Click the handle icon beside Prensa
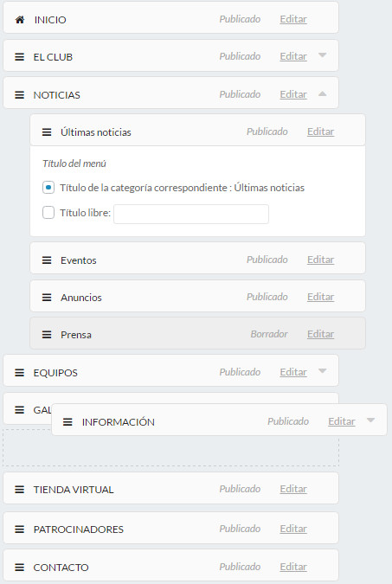This screenshot has height=584, width=392. pyautogui.click(x=47, y=335)
